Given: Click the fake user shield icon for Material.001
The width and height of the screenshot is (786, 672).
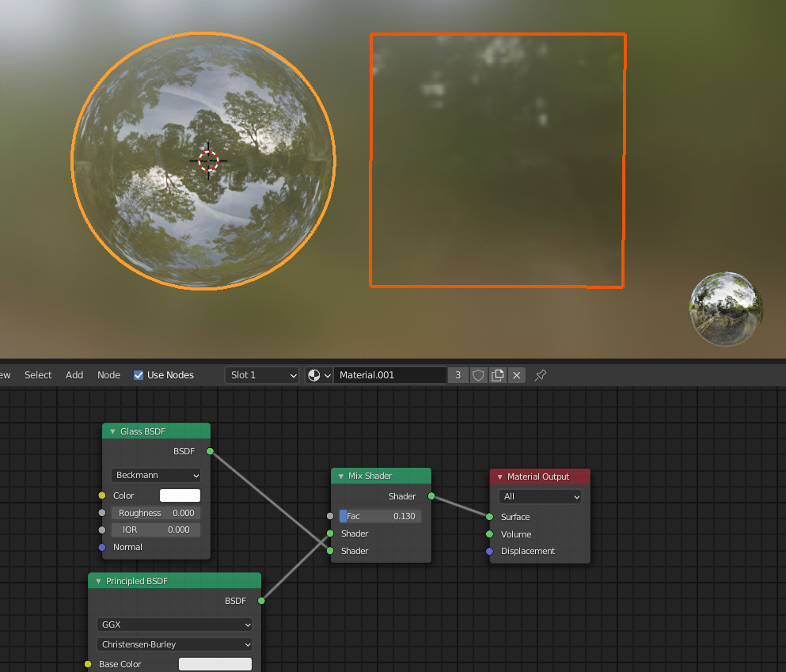Looking at the screenshot, I should (x=478, y=375).
